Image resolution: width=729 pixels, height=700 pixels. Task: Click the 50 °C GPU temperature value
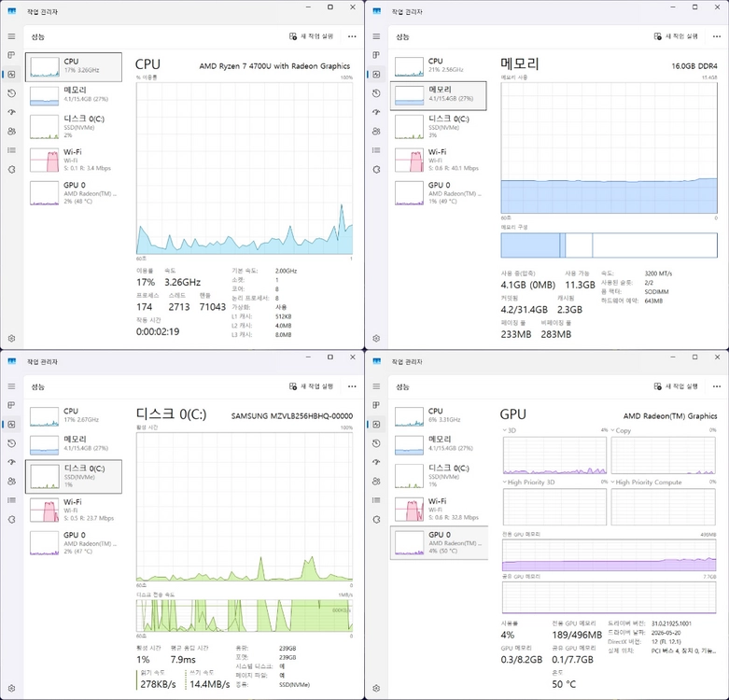564,684
